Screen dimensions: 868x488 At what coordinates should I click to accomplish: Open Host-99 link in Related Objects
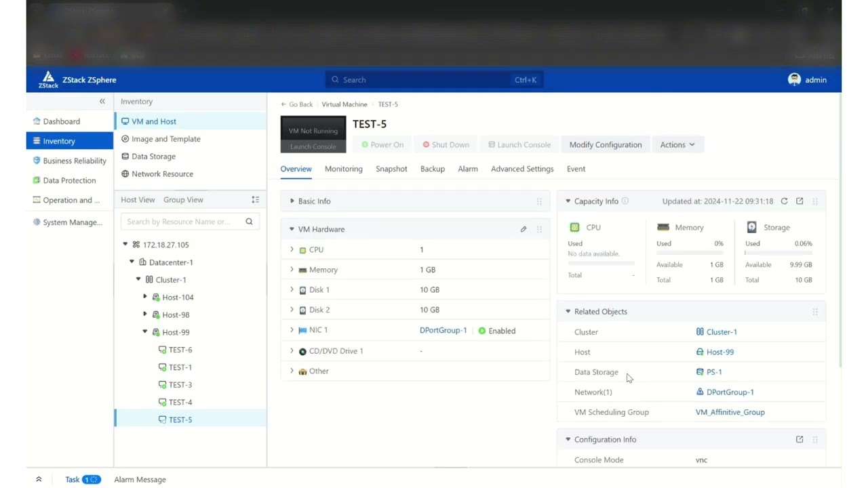[720, 352]
